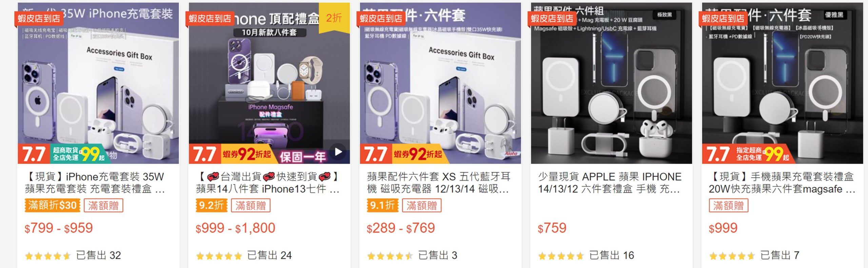Click the 滿額折$30 coupon tag
868x268 pixels.
(x=53, y=205)
